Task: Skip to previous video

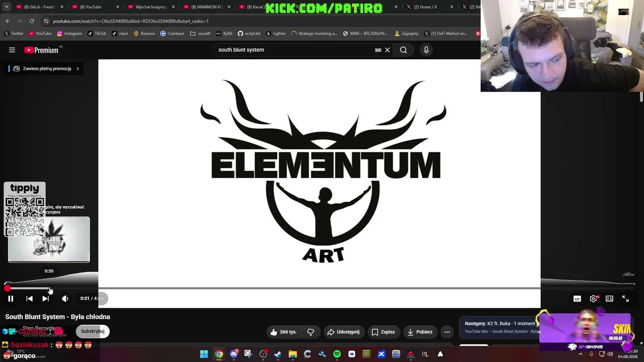Action: (x=29, y=299)
